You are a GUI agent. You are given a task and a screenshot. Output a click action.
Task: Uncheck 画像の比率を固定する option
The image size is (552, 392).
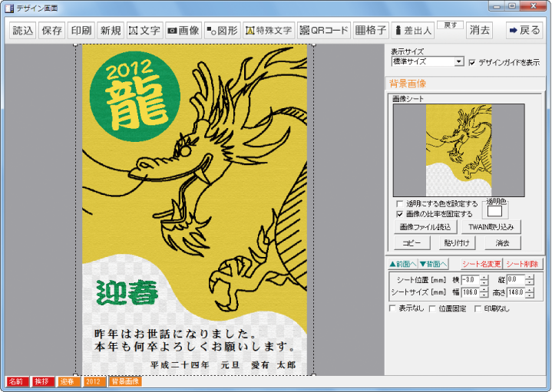400,214
